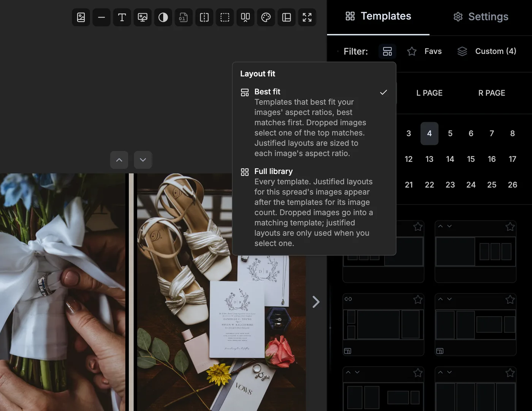
Task: Open the layout fit filter dropdown
Action: coord(387,51)
